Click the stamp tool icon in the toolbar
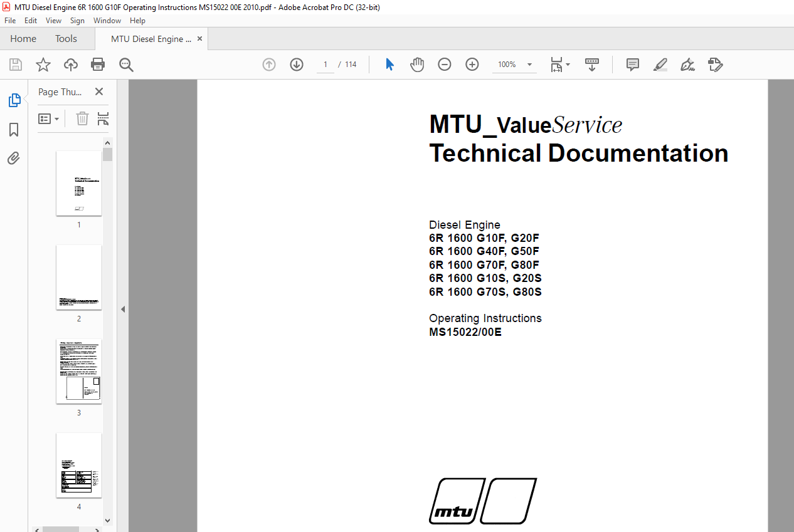The height and width of the screenshot is (532, 794). pos(716,65)
